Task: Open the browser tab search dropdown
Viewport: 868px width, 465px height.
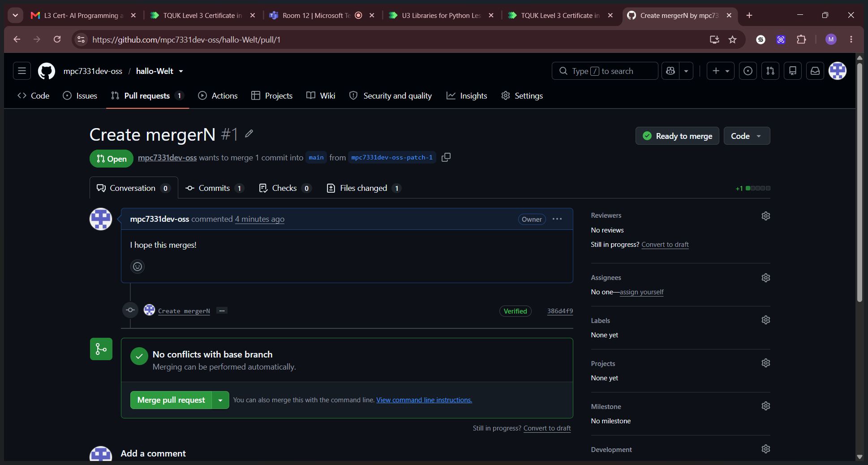Action: 15,15
